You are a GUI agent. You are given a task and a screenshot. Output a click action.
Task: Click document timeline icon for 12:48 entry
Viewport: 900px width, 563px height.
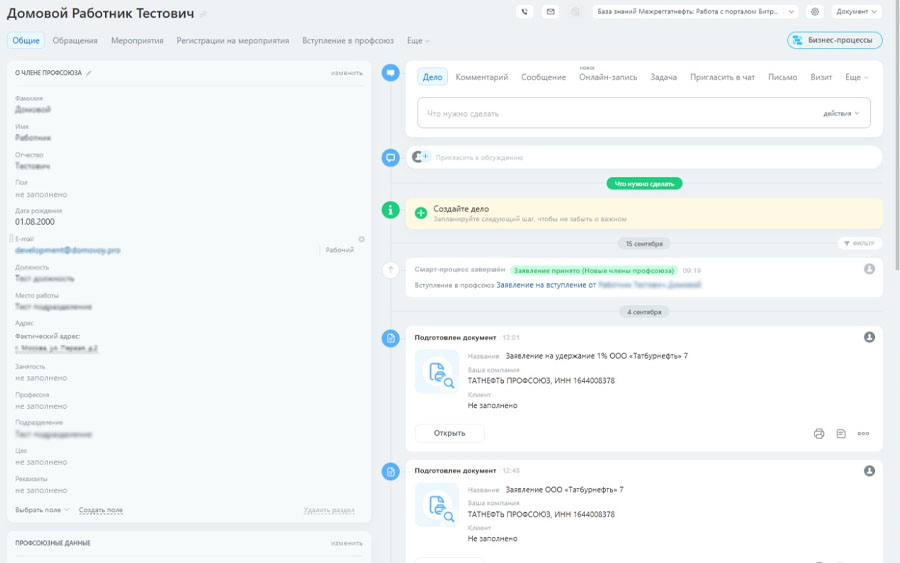click(390, 472)
